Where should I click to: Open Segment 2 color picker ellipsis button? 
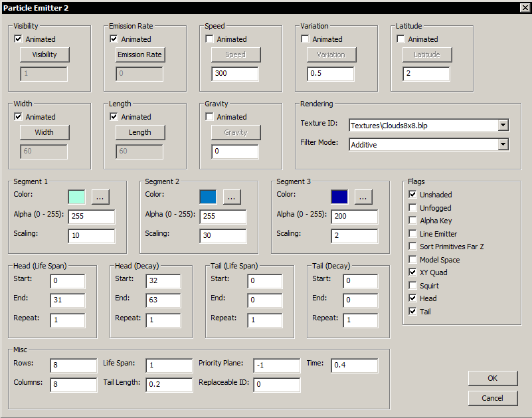231,197
